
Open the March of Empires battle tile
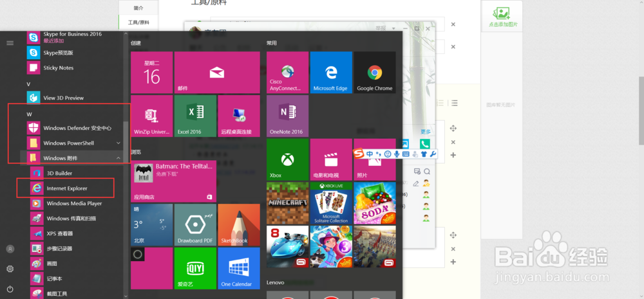coord(375,246)
